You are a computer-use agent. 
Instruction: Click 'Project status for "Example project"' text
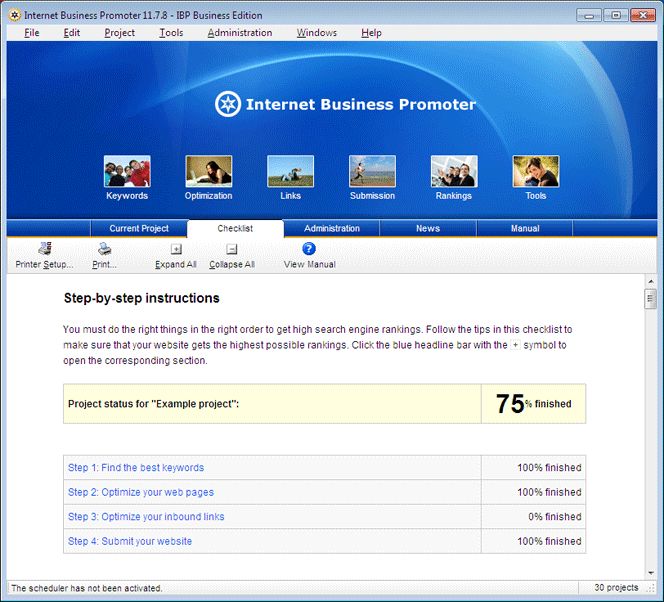click(x=153, y=404)
